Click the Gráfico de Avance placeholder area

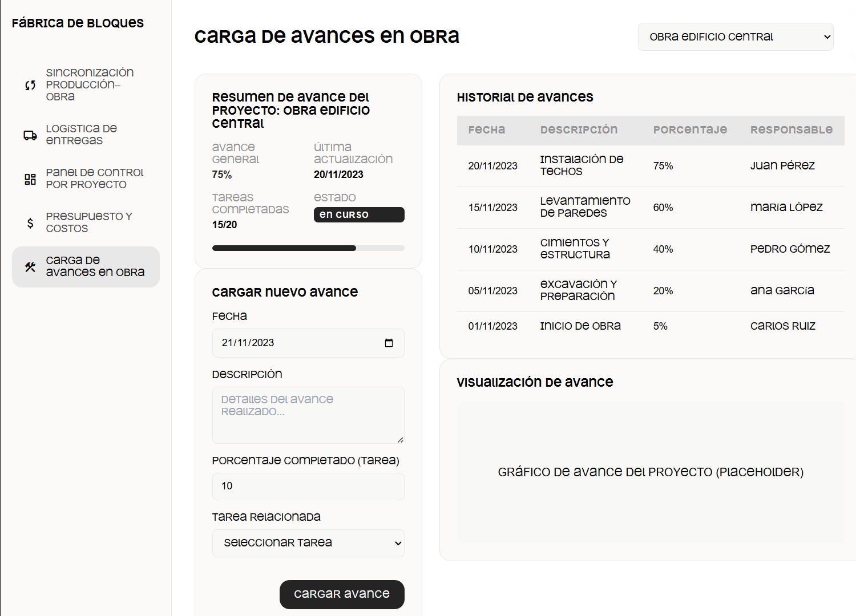click(651, 472)
